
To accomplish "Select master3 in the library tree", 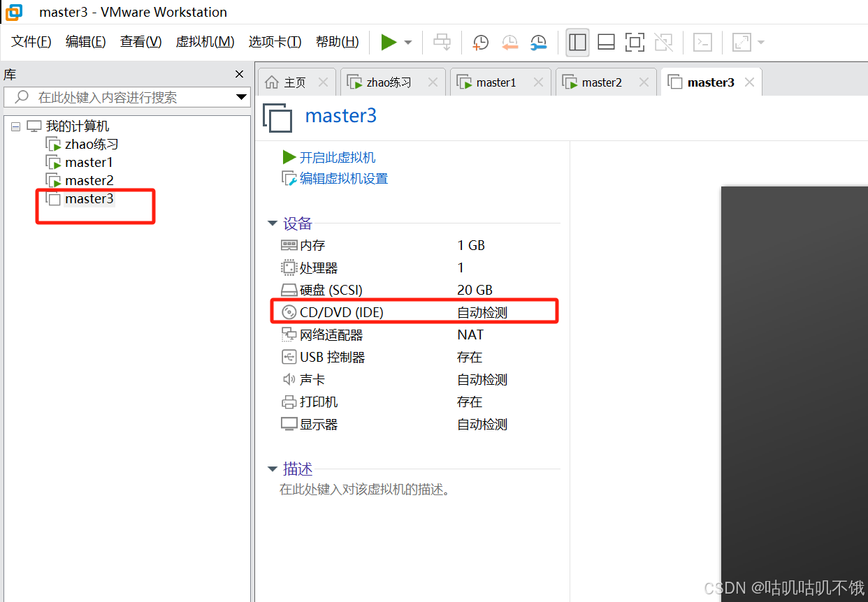I will coord(89,199).
